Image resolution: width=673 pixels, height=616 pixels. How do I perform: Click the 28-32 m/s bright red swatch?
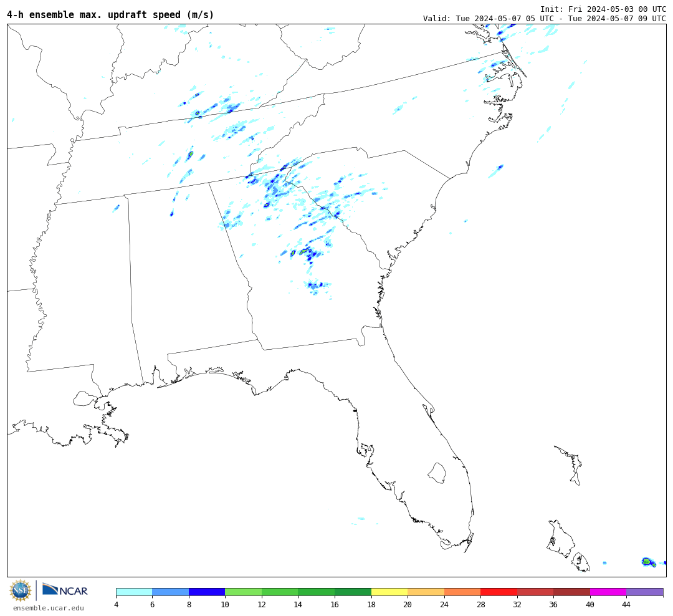point(499,592)
